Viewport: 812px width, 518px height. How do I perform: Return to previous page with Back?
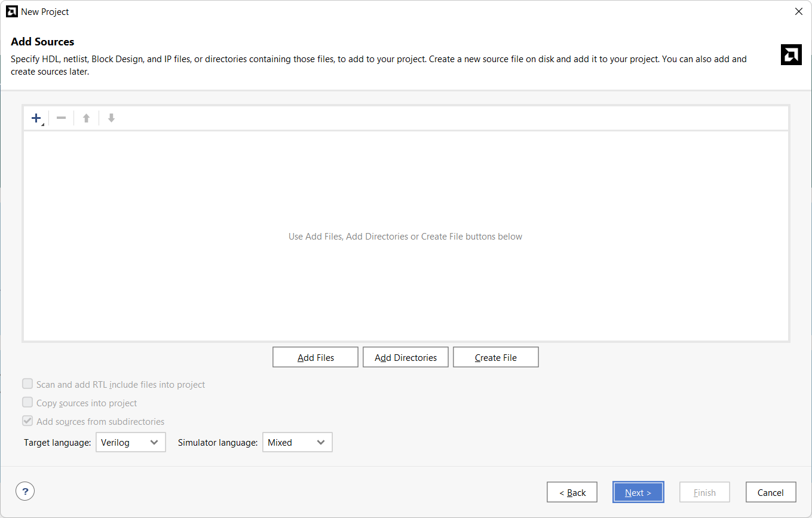[572, 492]
